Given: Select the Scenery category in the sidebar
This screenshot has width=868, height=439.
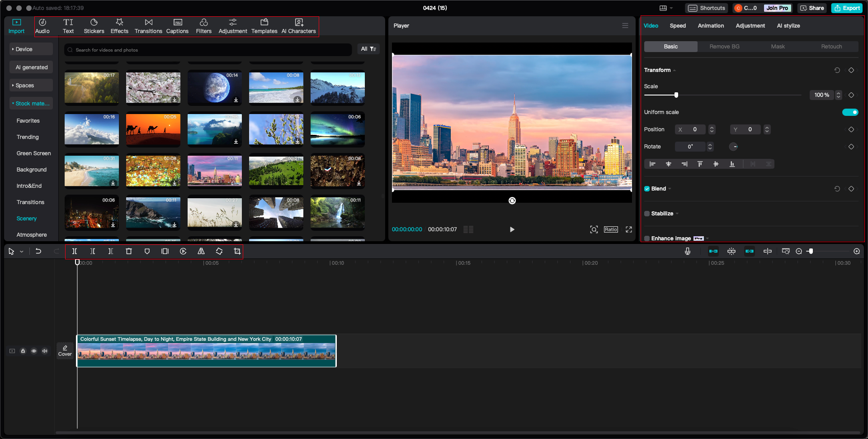Looking at the screenshot, I should [27, 218].
